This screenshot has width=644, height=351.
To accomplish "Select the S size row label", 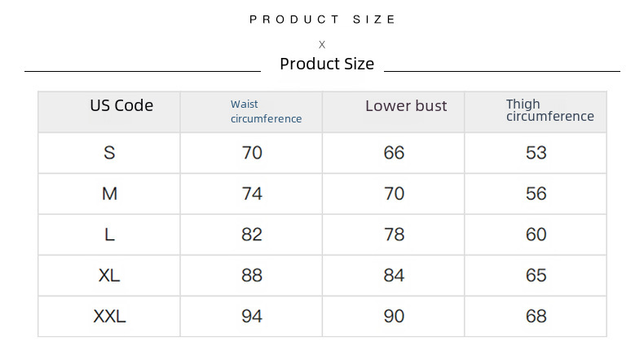I will [109, 153].
